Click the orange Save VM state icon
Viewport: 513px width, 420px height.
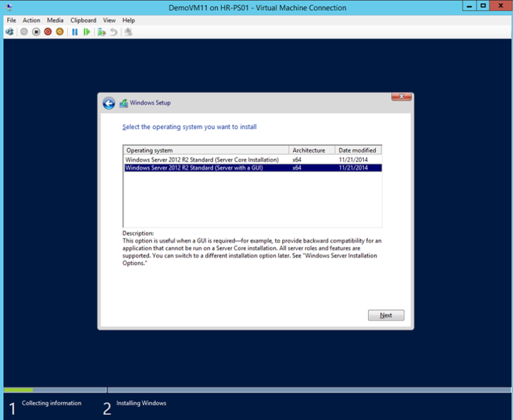[x=59, y=31]
